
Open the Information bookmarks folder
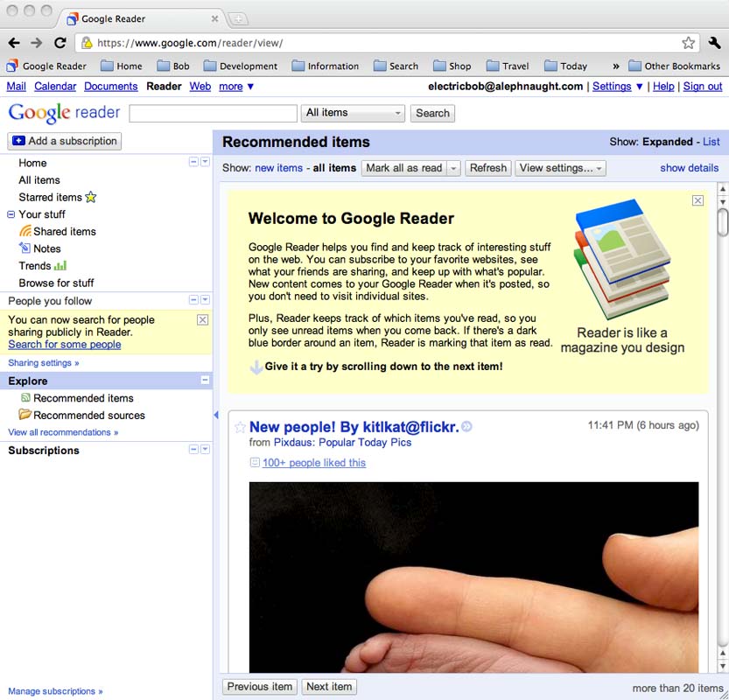pyautogui.click(x=325, y=66)
